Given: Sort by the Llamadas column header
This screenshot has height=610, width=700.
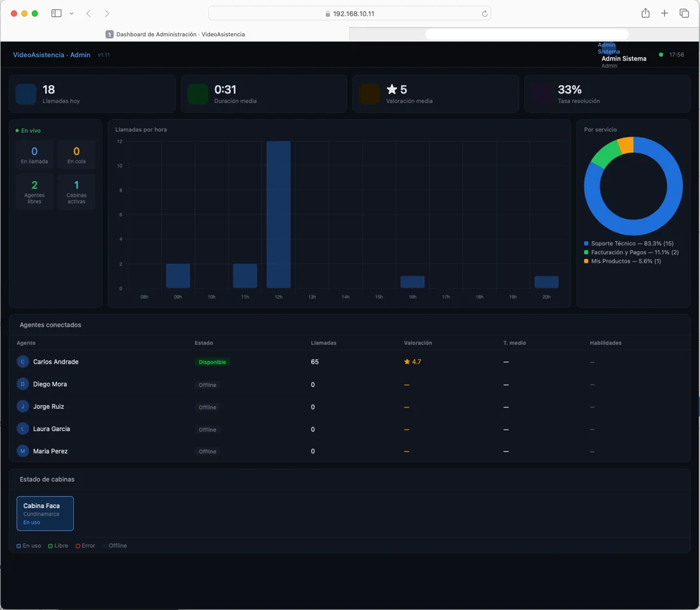Looking at the screenshot, I should coord(324,343).
